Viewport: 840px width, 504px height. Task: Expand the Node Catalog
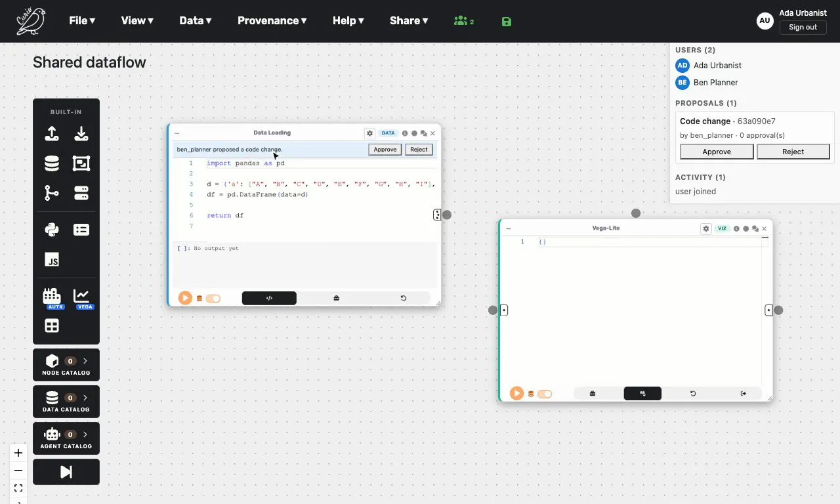pyautogui.click(x=66, y=365)
